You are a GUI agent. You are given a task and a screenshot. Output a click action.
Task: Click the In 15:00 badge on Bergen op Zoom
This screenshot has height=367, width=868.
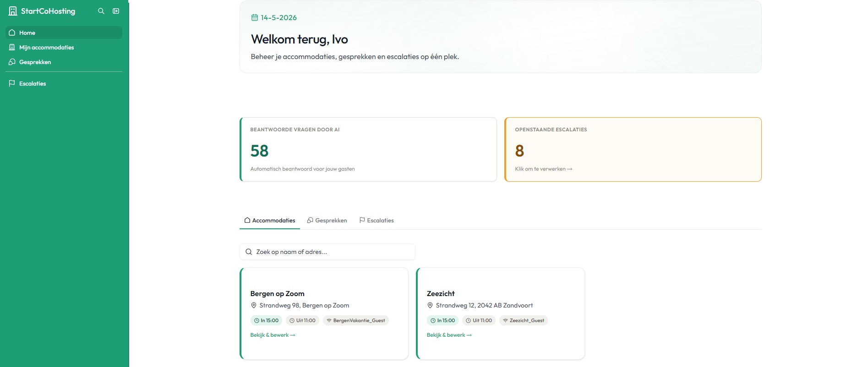point(266,320)
